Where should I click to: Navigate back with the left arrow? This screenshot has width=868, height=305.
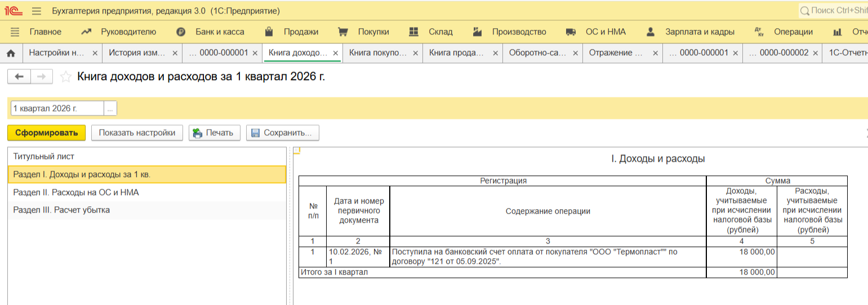pyautogui.click(x=19, y=77)
